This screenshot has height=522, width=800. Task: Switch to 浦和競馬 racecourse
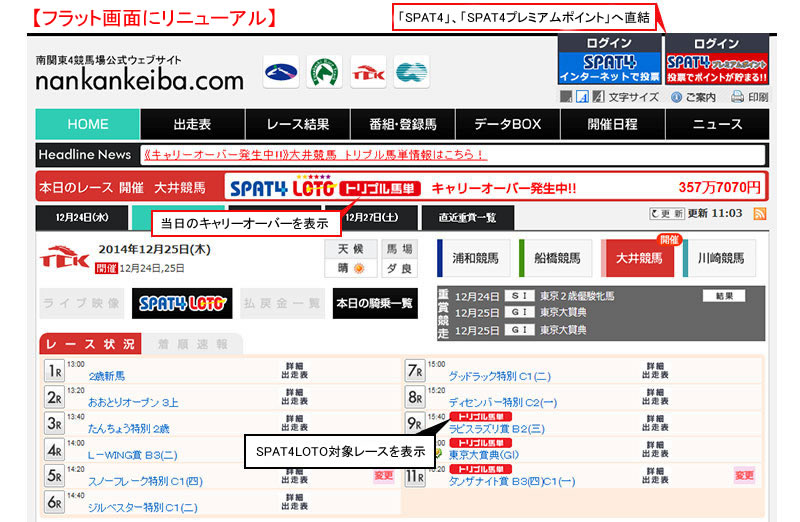click(x=474, y=258)
